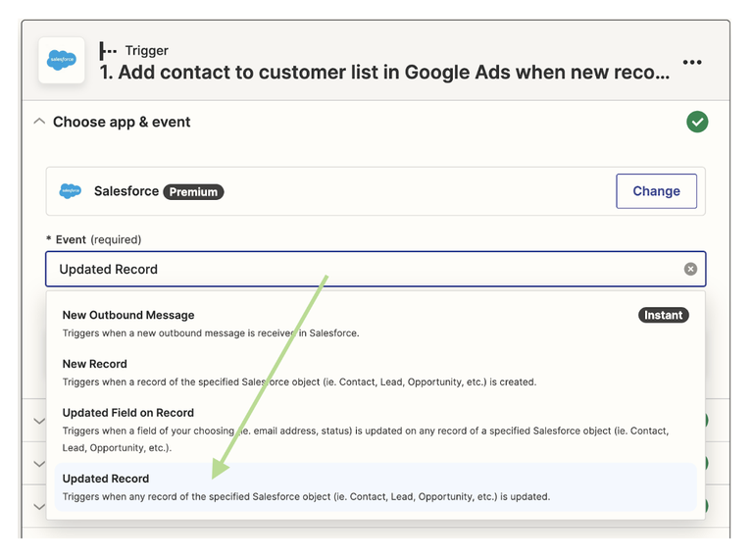The height and width of the screenshot is (560, 753).
Task: Expand the first collapsed section chevron below
Action: click(x=39, y=421)
